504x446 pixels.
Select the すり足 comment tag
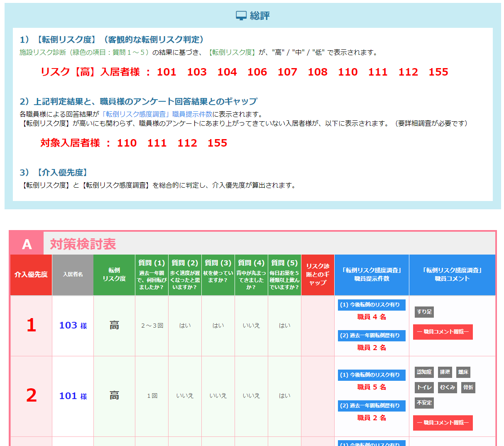click(x=424, y=312)
